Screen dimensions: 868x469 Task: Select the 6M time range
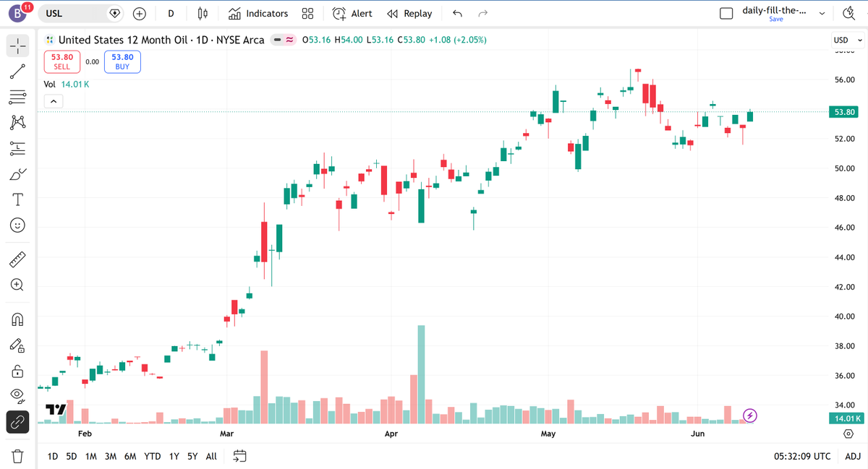click(x=130, y=456)
